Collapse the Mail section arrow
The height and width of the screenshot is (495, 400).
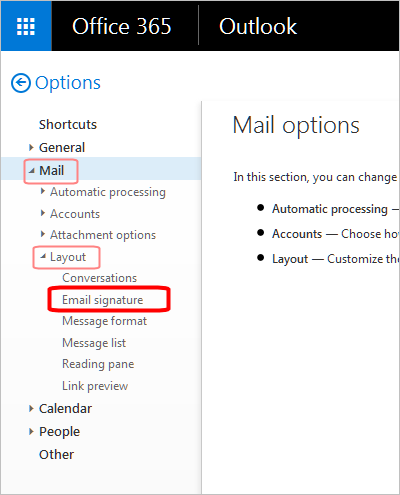pyautogui.click(x=32, y=171)
